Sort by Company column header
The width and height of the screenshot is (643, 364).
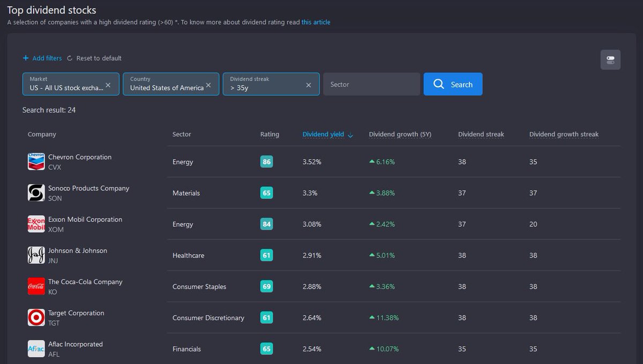tap(42, 134)
